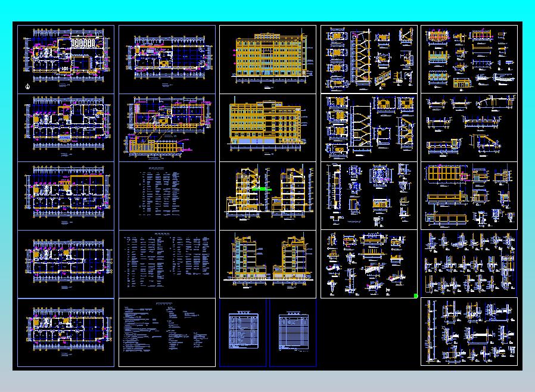Click the north arrow symbol under the first floor plan

point(28,86)
